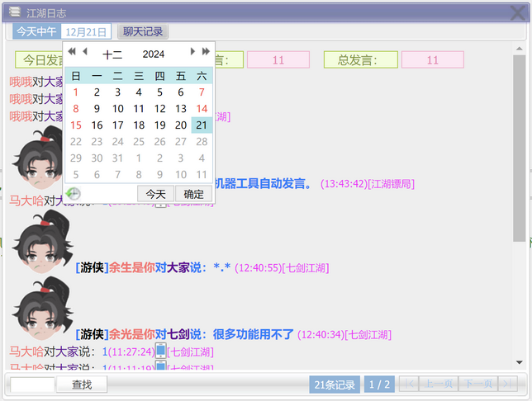Click the vertical scrollbar down arrow
The image size is (532, 401).
click(519, 361)
